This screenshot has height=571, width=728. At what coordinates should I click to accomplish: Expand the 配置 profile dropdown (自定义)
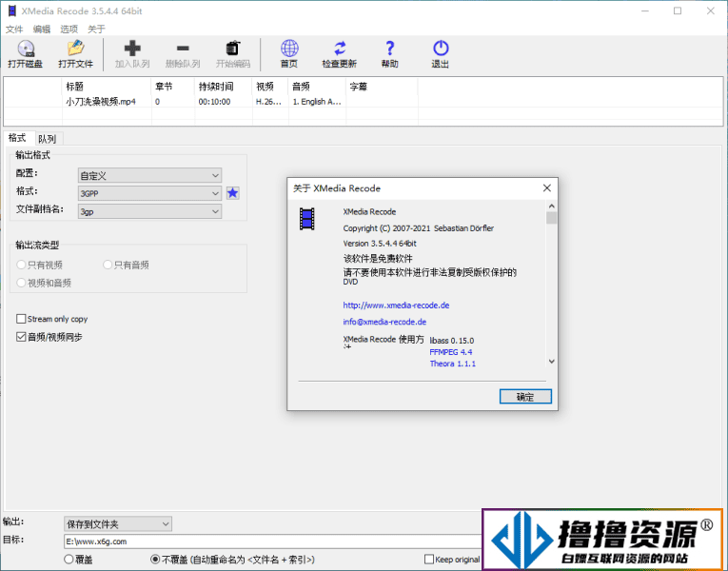tap(149, 175)
